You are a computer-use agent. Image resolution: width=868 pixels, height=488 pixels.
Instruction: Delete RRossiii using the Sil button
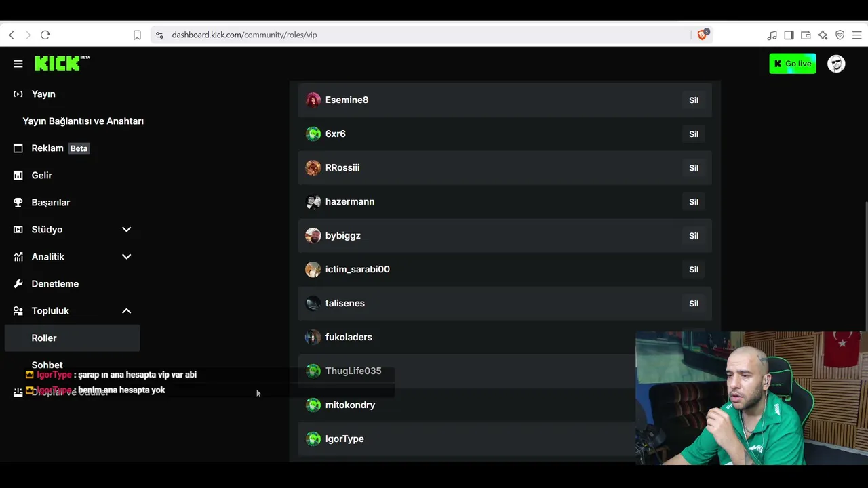tap(694, 168)
